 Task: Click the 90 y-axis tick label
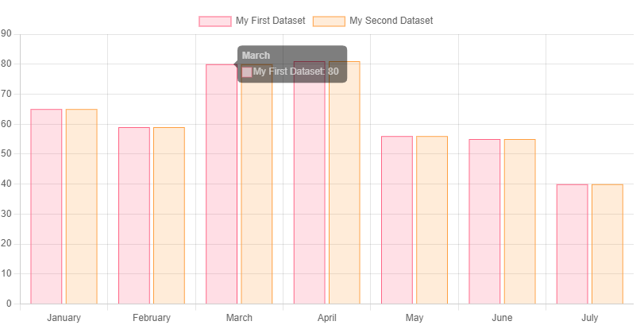tap(6, 33)
